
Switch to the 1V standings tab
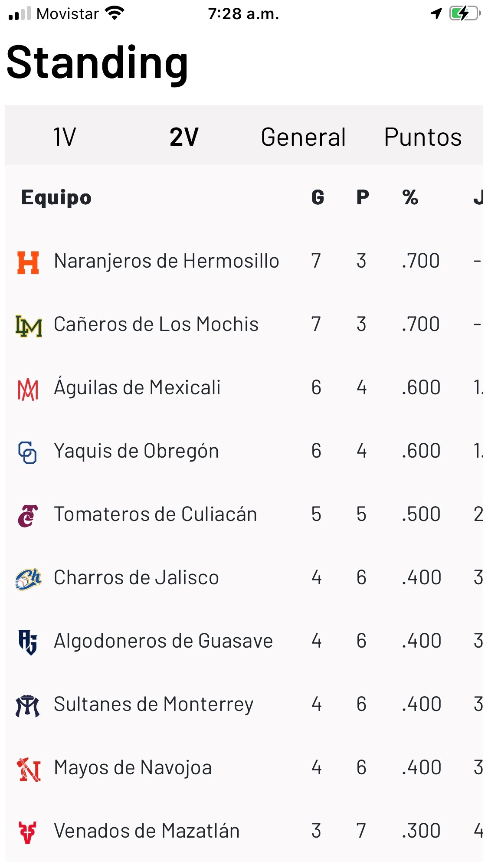click(65, 137)
